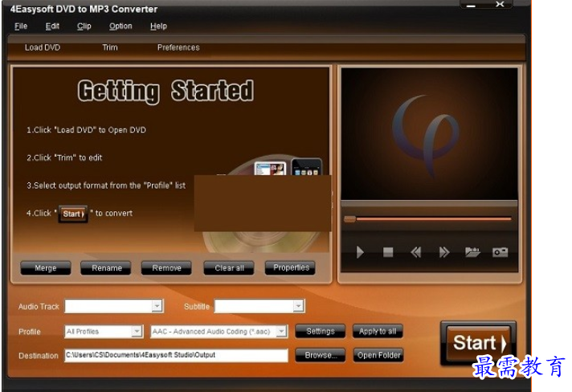Open the snapshot folder icon
The width and height of the screenshot is (572, 392).
pos(472,252)
